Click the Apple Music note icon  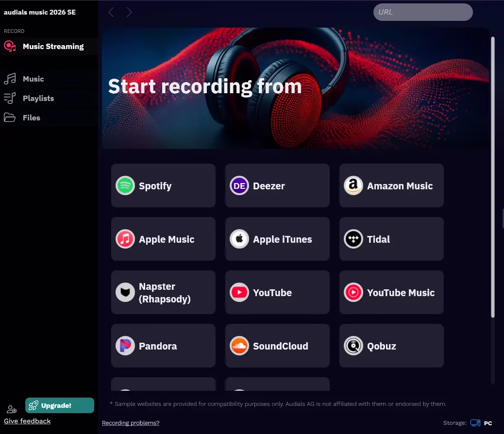click(x=125, y=239)
